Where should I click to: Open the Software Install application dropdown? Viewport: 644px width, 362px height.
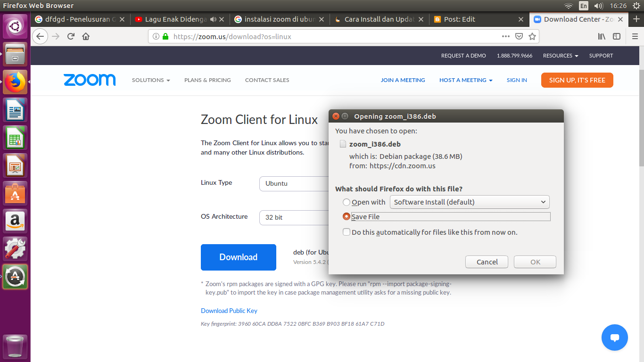tap(470, 202)
